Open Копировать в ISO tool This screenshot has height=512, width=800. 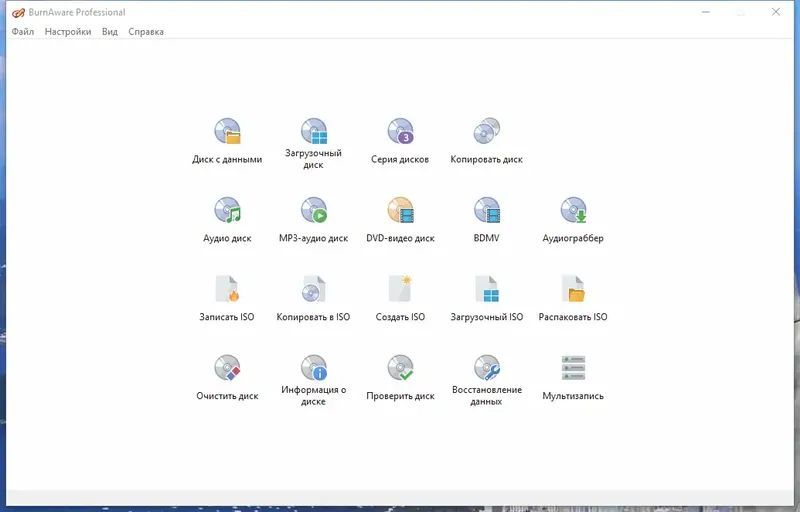[x=313, y=299]
